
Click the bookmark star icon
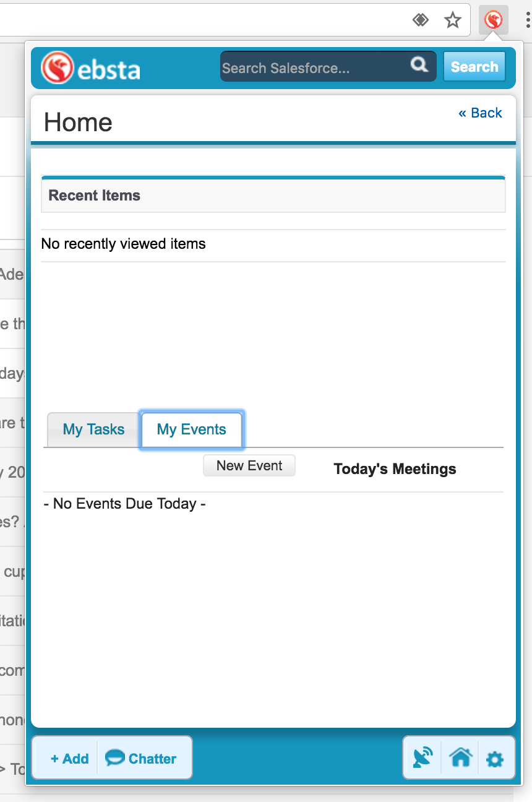coord(453,20)
